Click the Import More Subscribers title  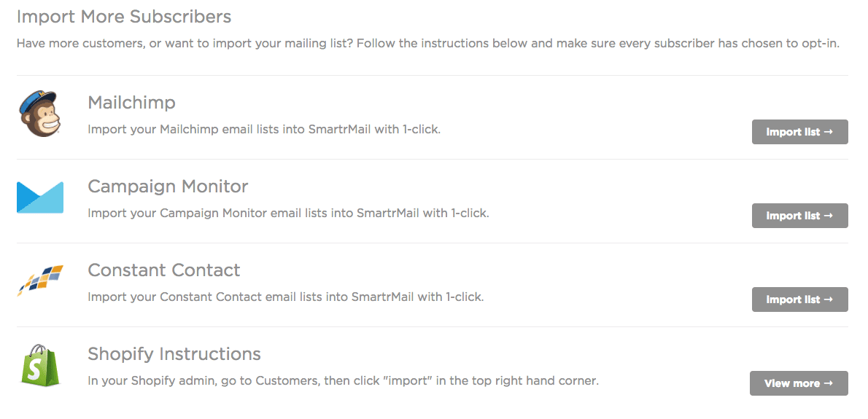pos(124,16)
